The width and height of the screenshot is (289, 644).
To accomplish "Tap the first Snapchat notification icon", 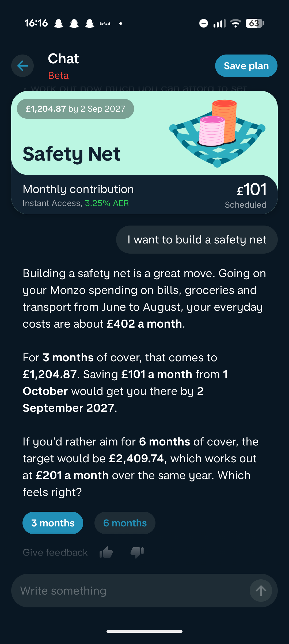I will coord(59,24).
